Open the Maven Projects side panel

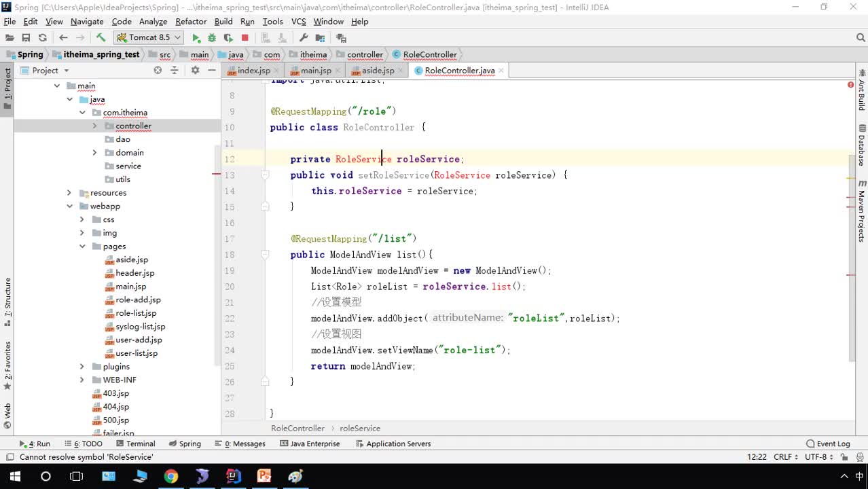pyautogui.click(x=861, y=212)
